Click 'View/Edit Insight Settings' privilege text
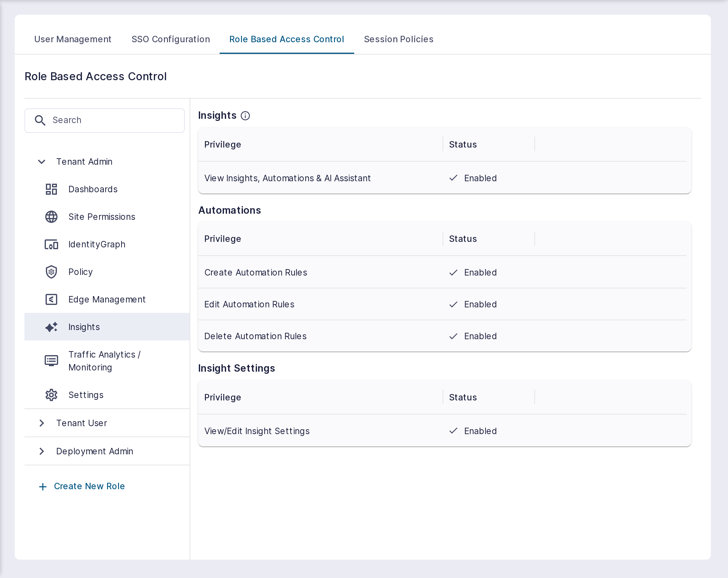The image size is (728, 578). pos(257,431)
